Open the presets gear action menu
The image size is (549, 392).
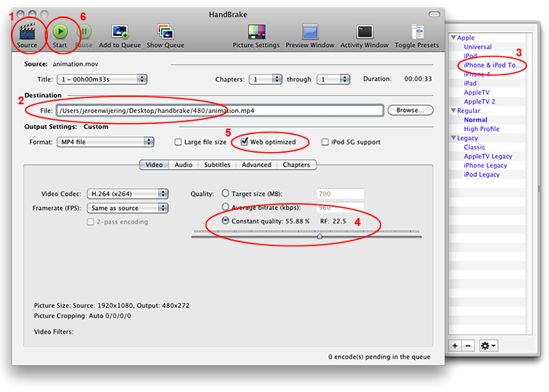point(488,346)
